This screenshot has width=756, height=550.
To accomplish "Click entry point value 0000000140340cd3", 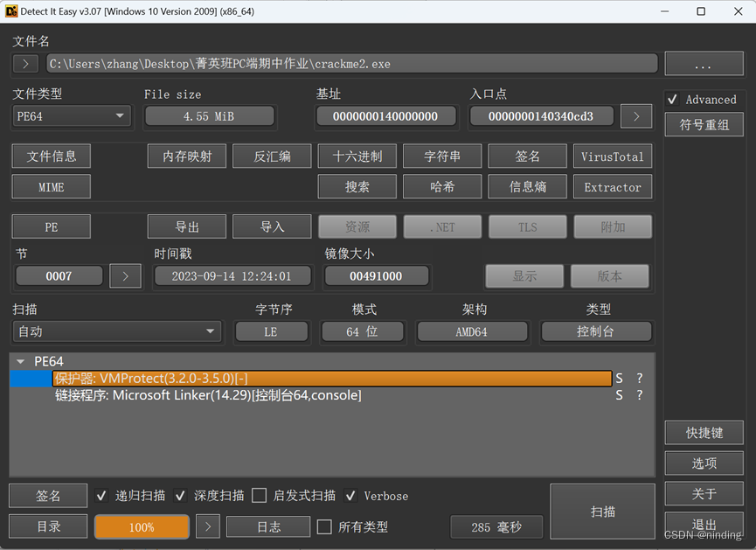I will [541, 116].
